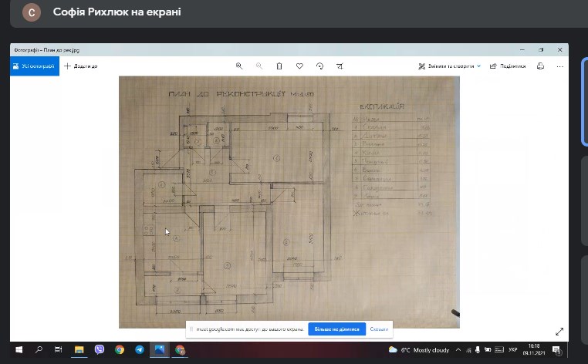
Task: Switch to the Photos app on taskbar
Action: point(160,350)
